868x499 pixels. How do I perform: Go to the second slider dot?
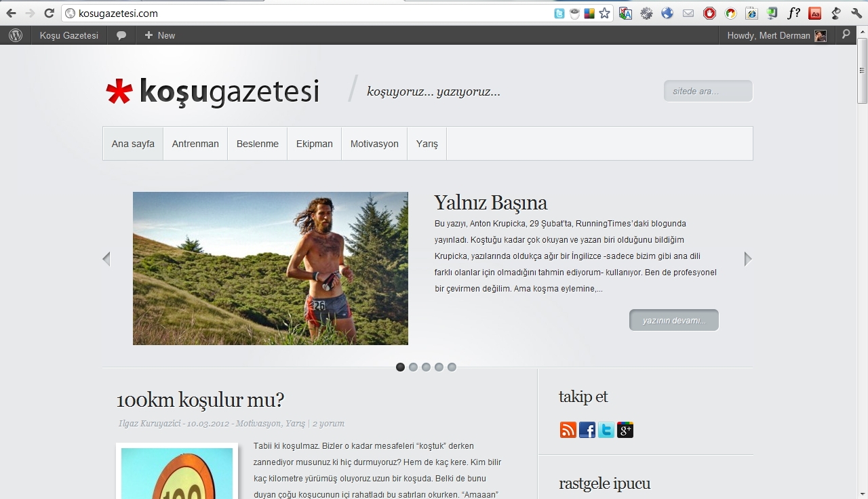[x=413, y=367]
